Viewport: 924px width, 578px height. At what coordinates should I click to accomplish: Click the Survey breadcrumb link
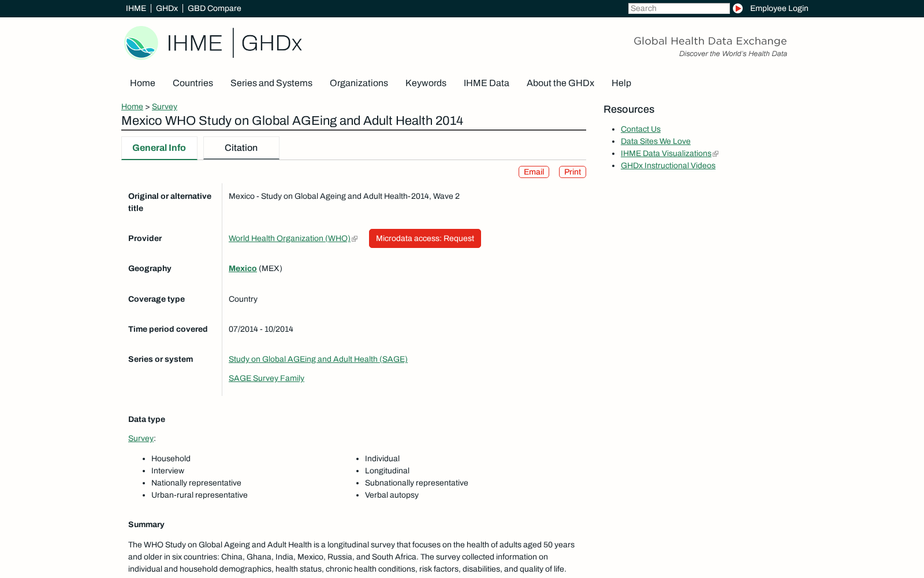pyautogui.click(x=165, y=106)
